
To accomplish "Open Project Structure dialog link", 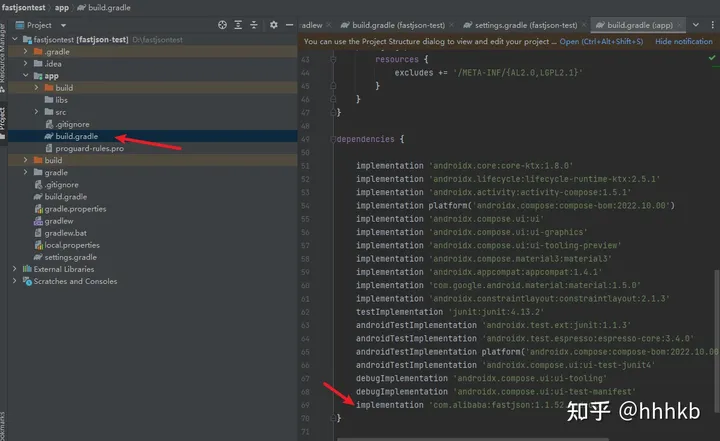I will [601, 41].
